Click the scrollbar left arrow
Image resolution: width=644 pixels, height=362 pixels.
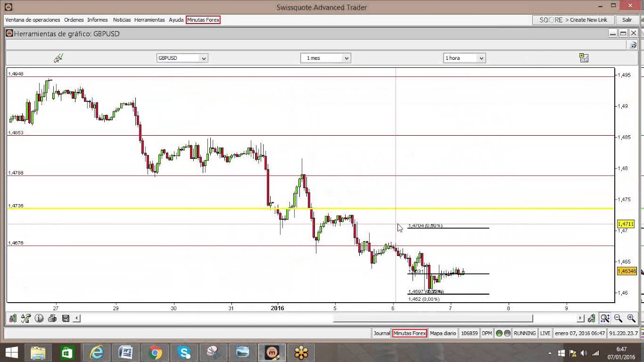(77, 318)
